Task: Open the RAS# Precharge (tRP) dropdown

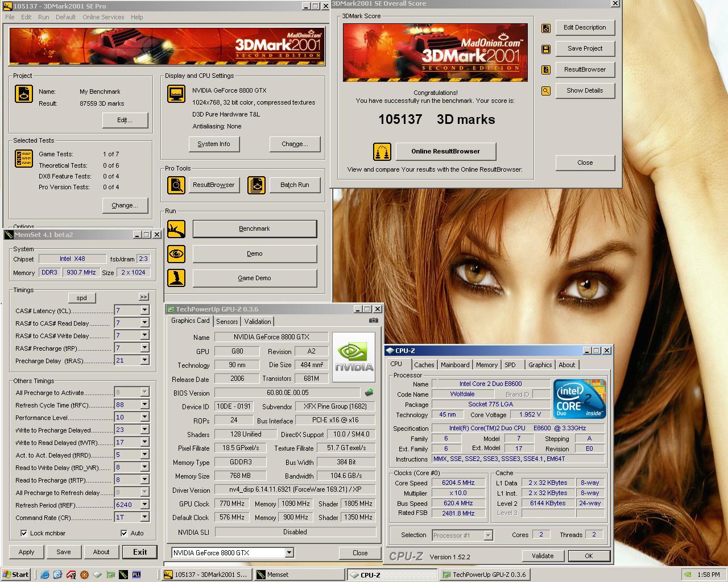Action: tap(144, 348)
